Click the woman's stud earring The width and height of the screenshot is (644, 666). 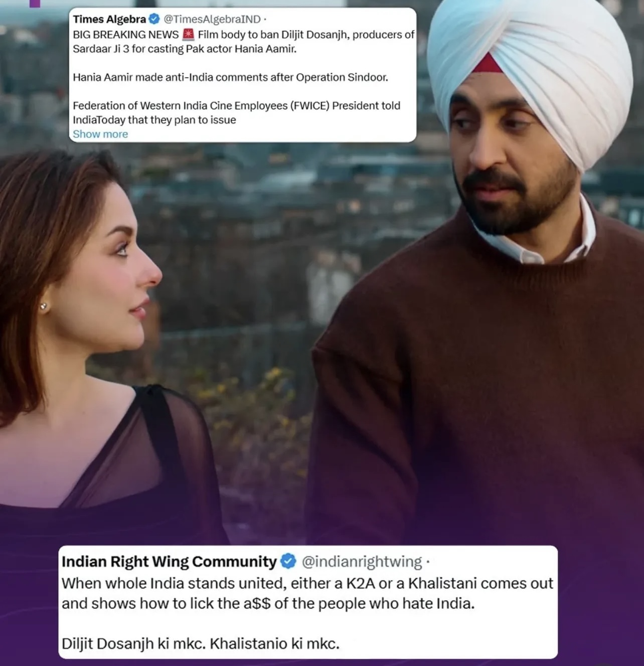click(x=44, y=306)
